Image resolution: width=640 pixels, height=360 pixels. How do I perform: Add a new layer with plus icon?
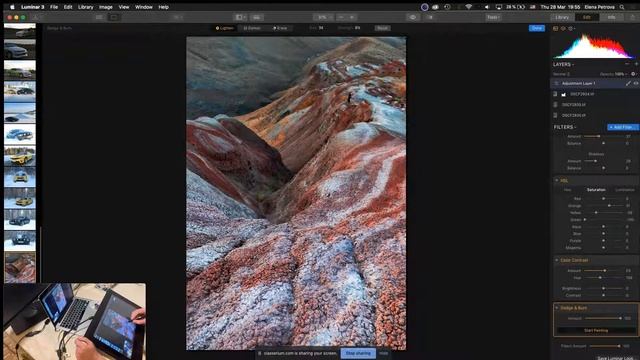(636, 64)
